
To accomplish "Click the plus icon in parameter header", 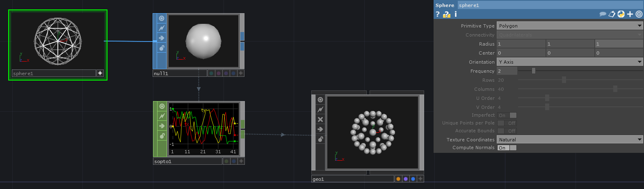I will pyautogui.click(x=630, y=14).
